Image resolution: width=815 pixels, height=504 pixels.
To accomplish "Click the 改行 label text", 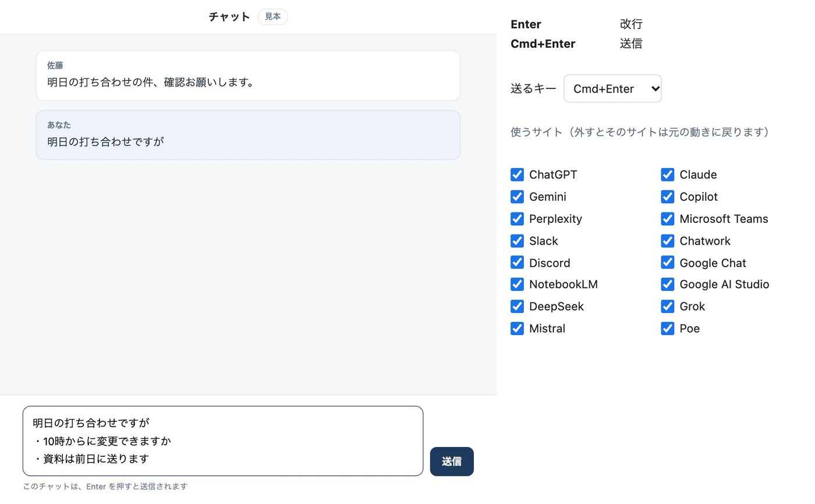I will pos(631,24).
